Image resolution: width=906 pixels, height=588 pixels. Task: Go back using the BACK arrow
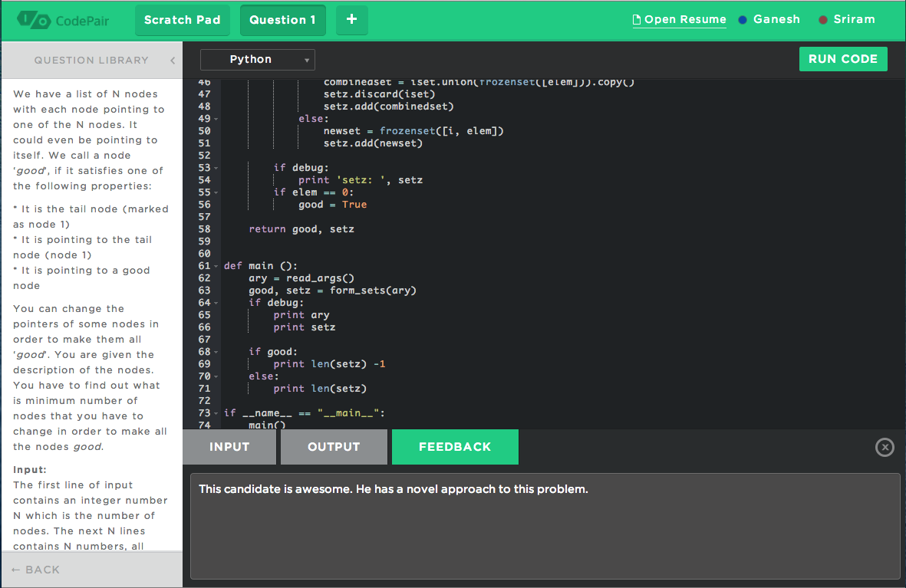pyautogui.click(x=35, y=570)
